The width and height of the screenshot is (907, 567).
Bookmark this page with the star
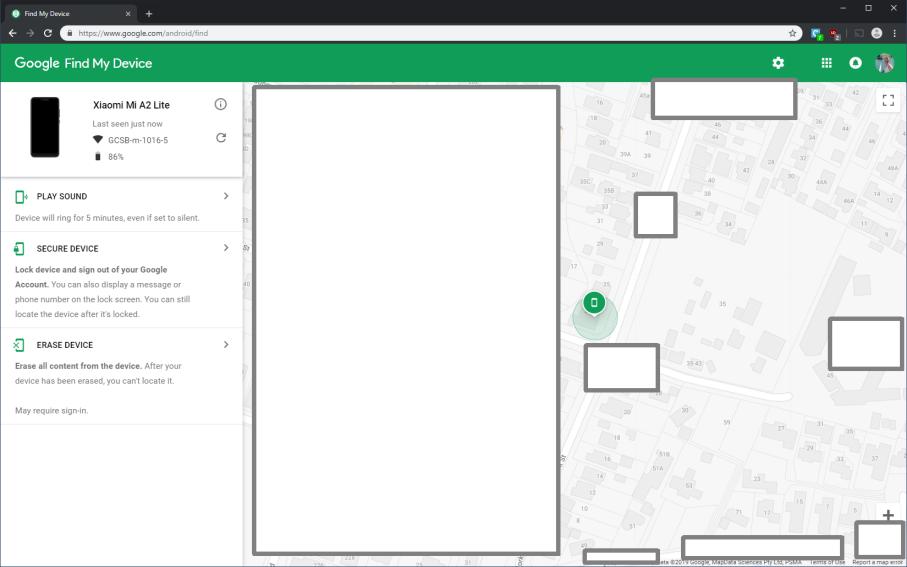[x=792, y=33]
